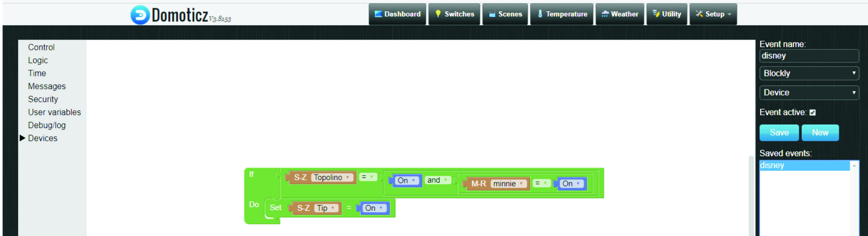Select the Security block category
Image resolution: width=868 pixels, height=236 pixels.
43,99
